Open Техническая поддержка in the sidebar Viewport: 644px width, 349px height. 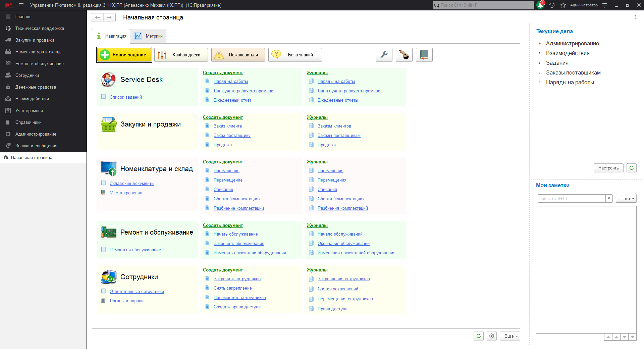point(40,29)
